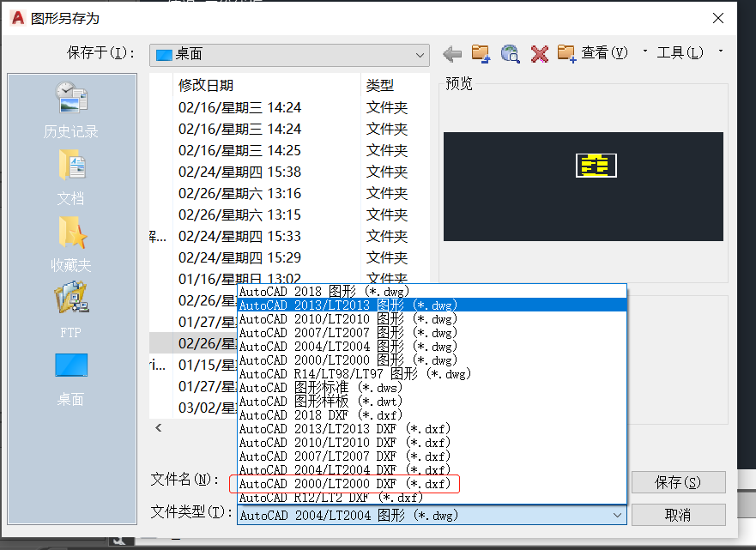Select AutoCAD 2013/LT2013 DXF (*.dxf)

coord(432,428)
